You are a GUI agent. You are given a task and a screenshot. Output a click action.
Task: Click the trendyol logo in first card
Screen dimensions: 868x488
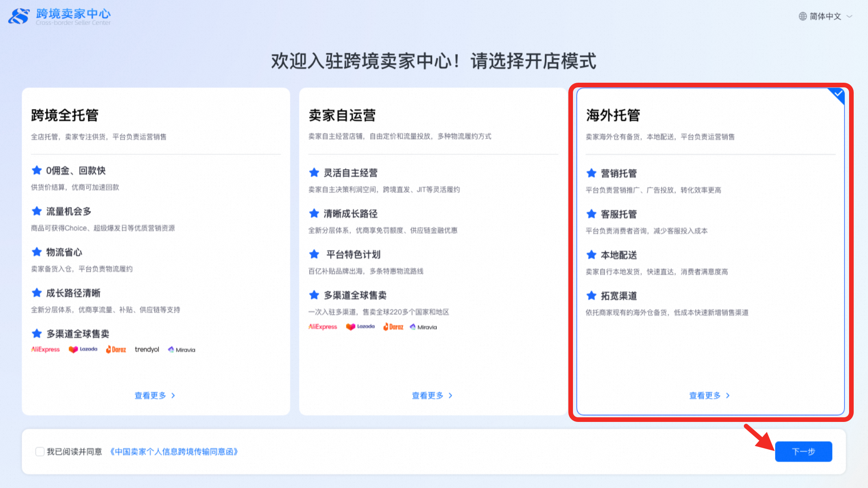[x=147, y=349]
